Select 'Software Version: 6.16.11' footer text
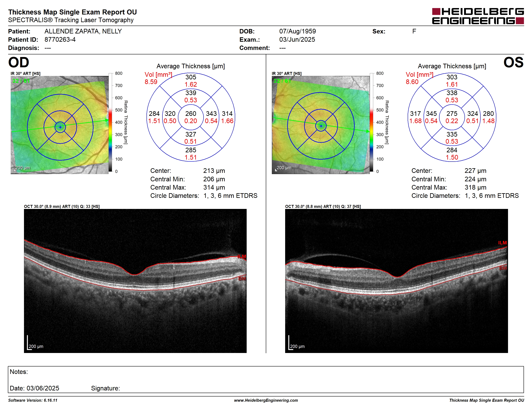Image resolution: width=532 pixels, height=411 pixels. (33, 400)
